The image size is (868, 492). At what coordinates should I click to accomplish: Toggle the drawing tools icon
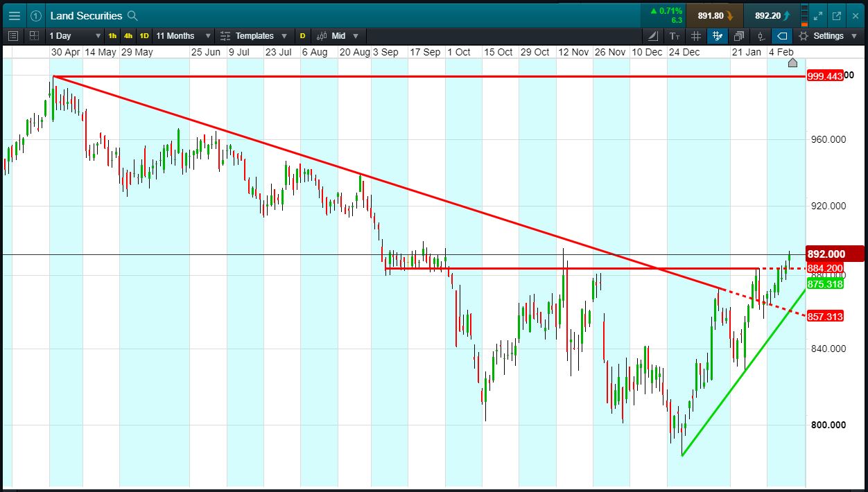click(x=718, y=35)
